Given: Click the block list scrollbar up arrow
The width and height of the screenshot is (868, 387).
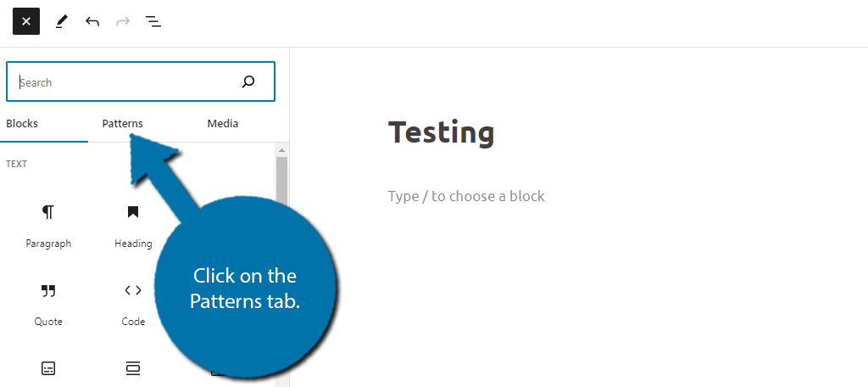Looking at the screenshot, I should click(281, 150).
